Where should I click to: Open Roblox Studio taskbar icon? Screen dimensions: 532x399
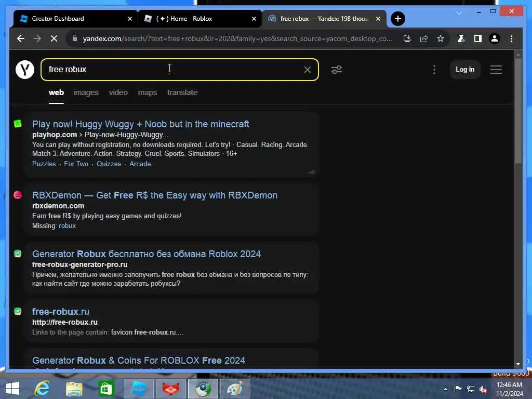(x=138, y=389)
